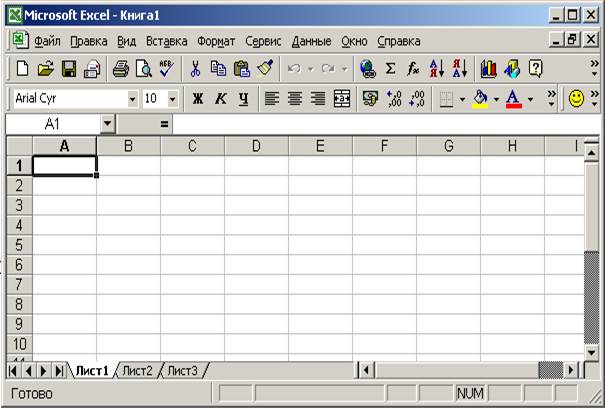
Task: Save the workbook with the floppy disk icon
Action: point(69,69)
